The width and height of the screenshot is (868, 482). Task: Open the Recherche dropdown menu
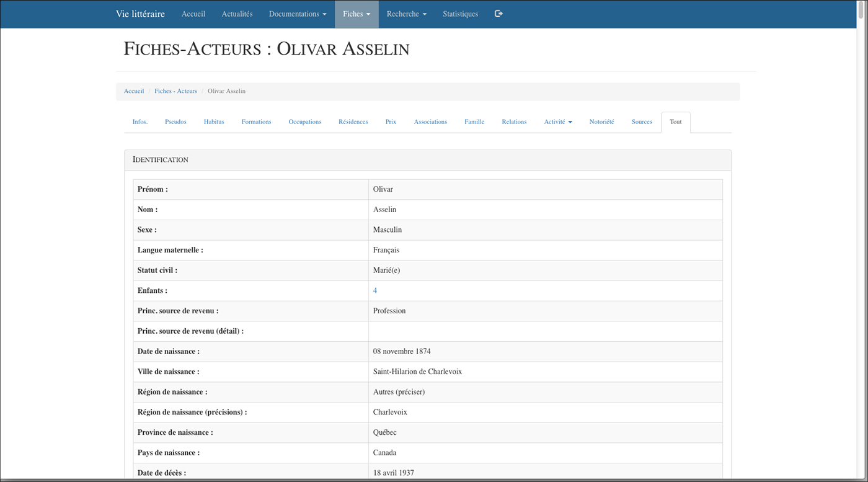pos(406,14)
